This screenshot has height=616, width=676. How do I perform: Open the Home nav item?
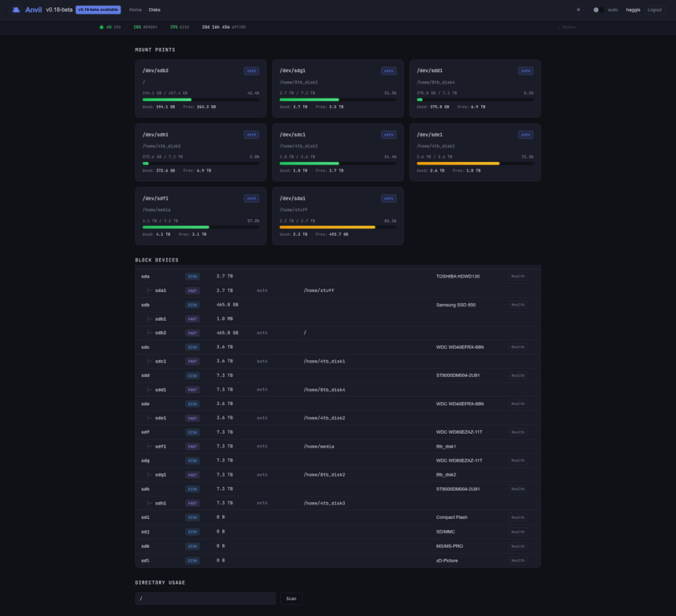point(136,10)
